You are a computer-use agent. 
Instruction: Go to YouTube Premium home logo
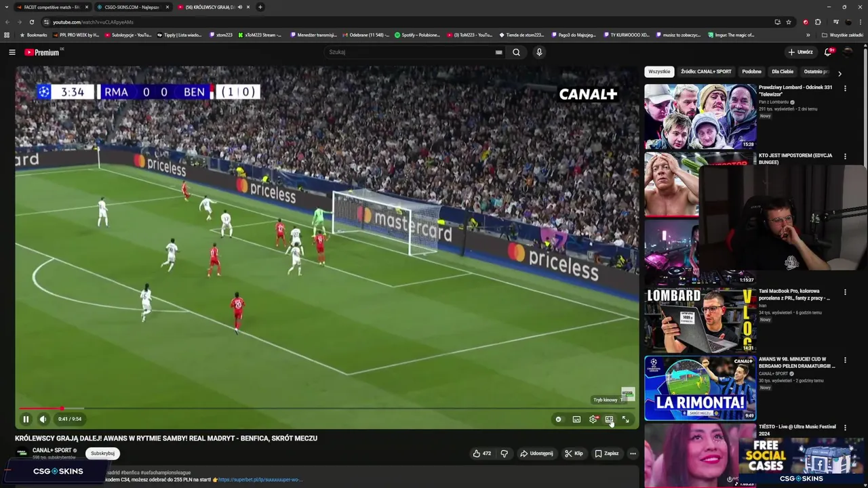[x=42, y=52]
